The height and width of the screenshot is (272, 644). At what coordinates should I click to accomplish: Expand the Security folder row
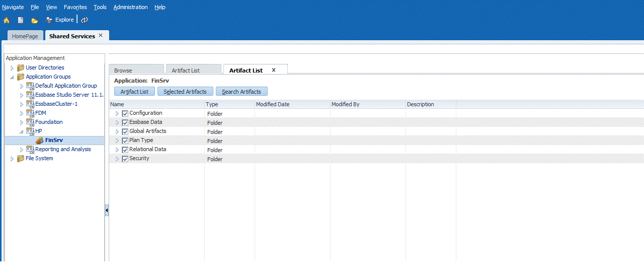pos(117,159)
